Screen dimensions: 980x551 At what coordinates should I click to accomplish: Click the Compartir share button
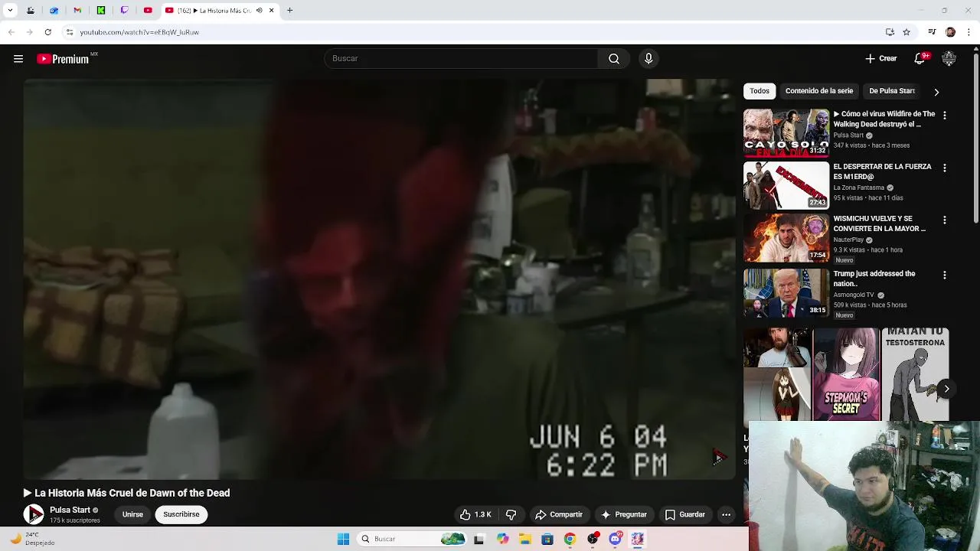559,515
